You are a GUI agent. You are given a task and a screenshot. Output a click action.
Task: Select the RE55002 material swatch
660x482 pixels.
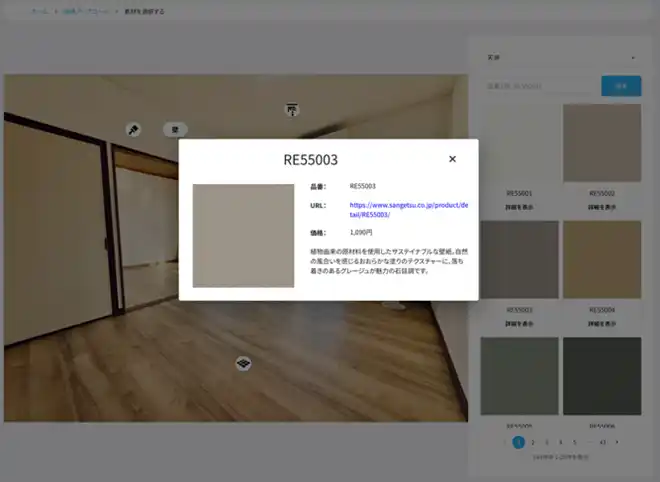[602, 143]
